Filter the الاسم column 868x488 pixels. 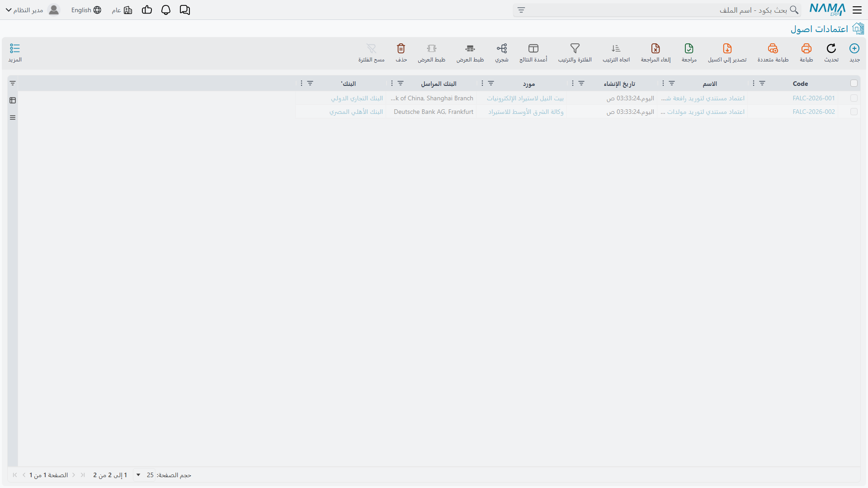672,83
